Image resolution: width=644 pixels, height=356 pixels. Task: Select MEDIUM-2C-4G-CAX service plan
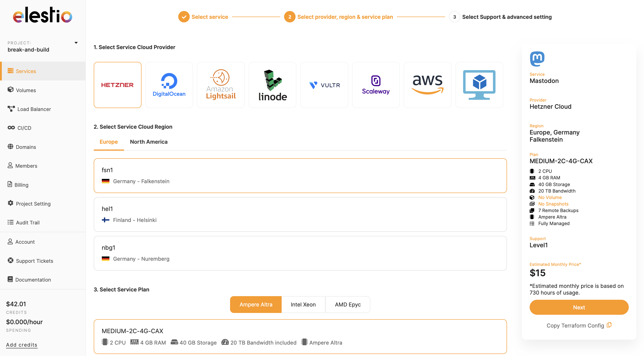(x=300, y=336)
